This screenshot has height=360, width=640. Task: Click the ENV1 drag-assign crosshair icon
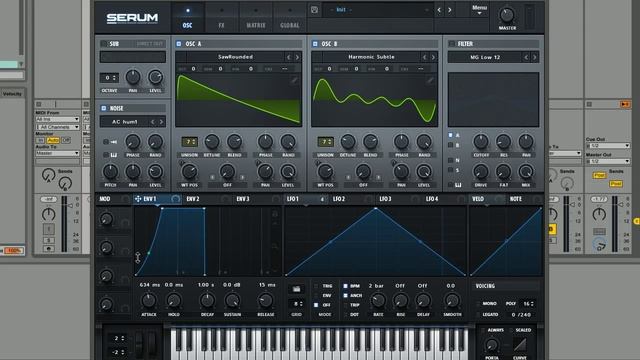click(138, 199)
